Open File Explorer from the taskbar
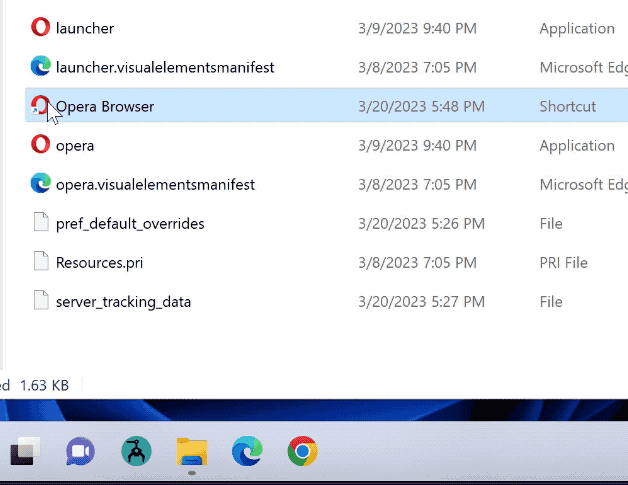Screen dimensions: 628x485 point(192,452)
